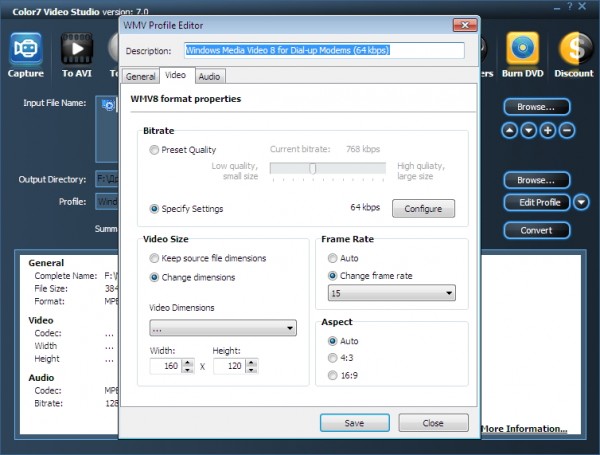Open the Burn DVD icon
600x455 pixels.
coord(522,49)
